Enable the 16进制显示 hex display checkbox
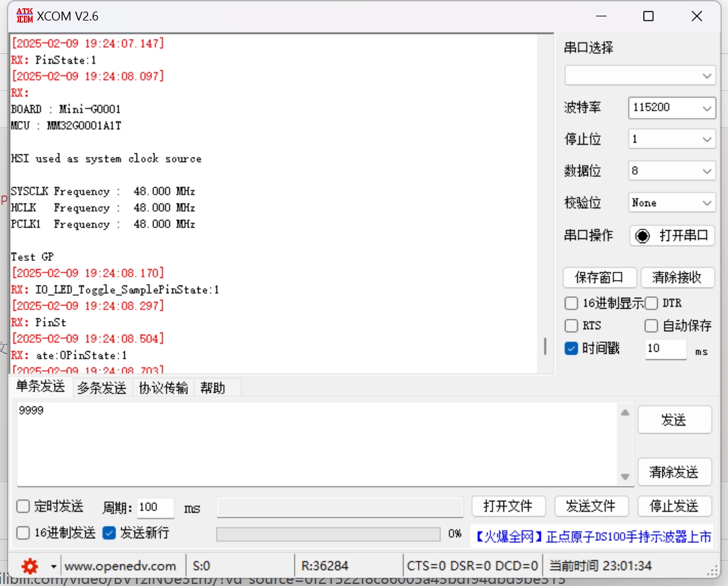 571,303
